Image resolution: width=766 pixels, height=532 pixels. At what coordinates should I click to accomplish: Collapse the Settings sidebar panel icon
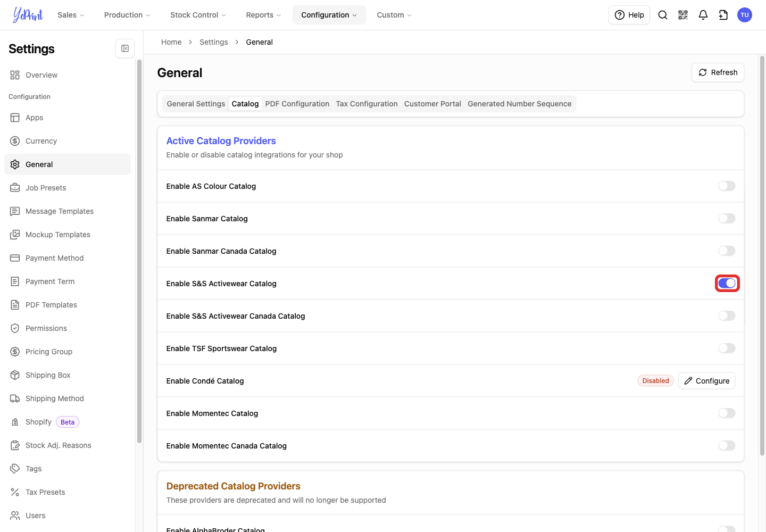click(125, 48)
